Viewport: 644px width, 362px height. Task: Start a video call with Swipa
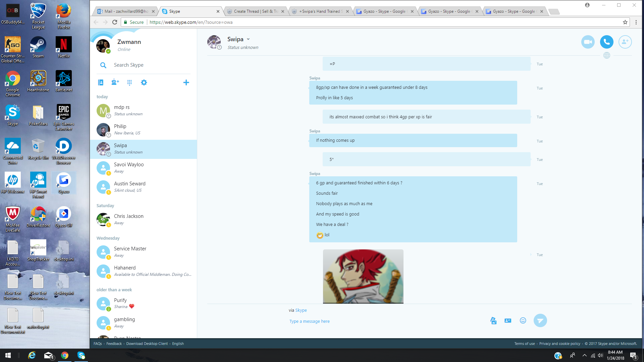coord(588,42)
